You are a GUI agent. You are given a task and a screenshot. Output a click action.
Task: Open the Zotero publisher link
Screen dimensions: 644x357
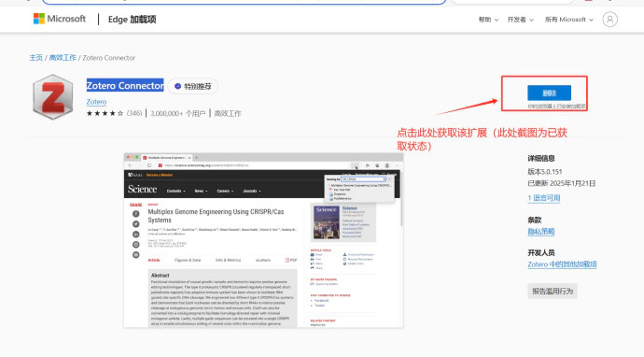(x=96, y=102)
